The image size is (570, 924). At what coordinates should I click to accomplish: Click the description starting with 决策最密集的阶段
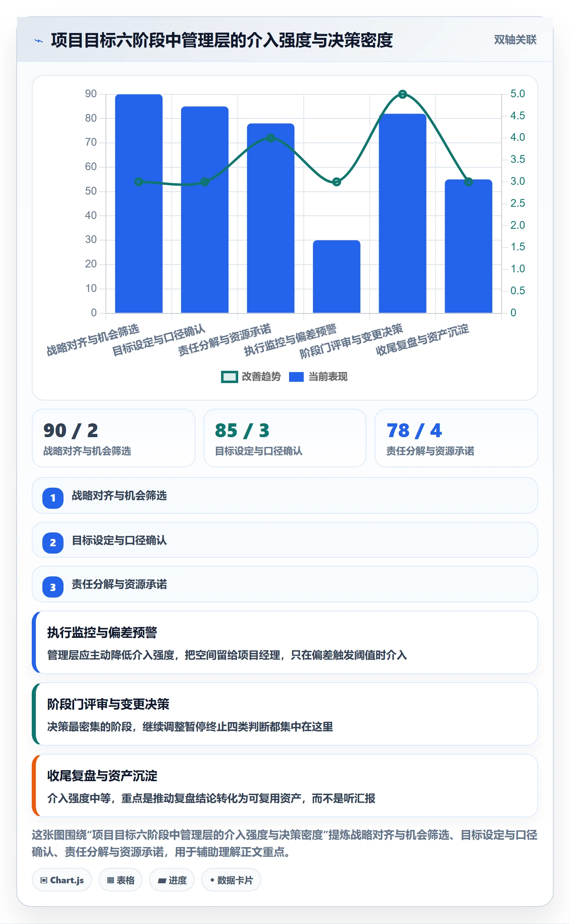(190, 727)
